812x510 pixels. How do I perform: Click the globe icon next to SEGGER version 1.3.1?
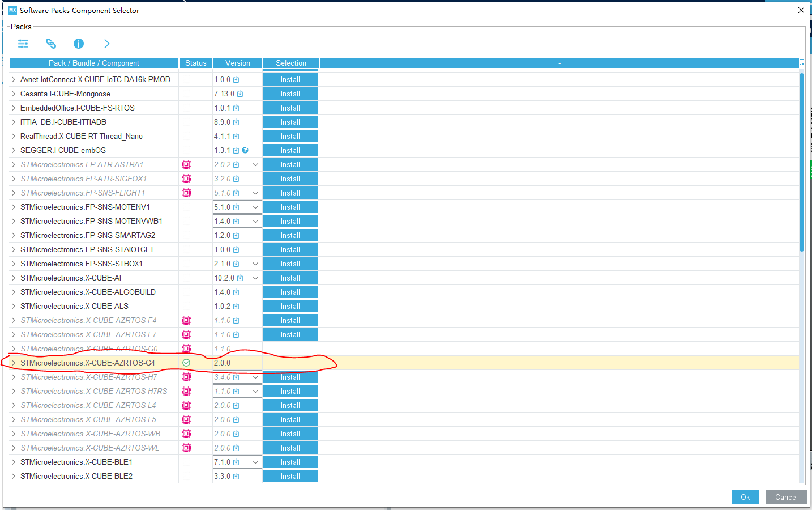coord(245,150)
